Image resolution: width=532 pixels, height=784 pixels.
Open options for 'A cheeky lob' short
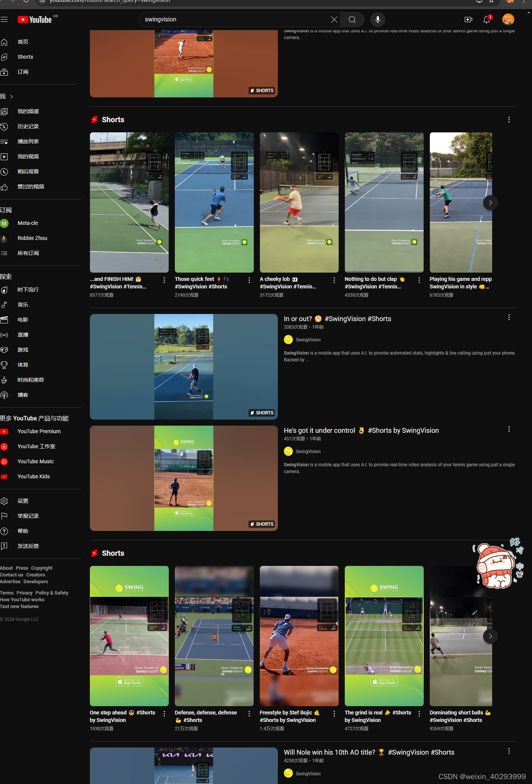coord(334,280)
